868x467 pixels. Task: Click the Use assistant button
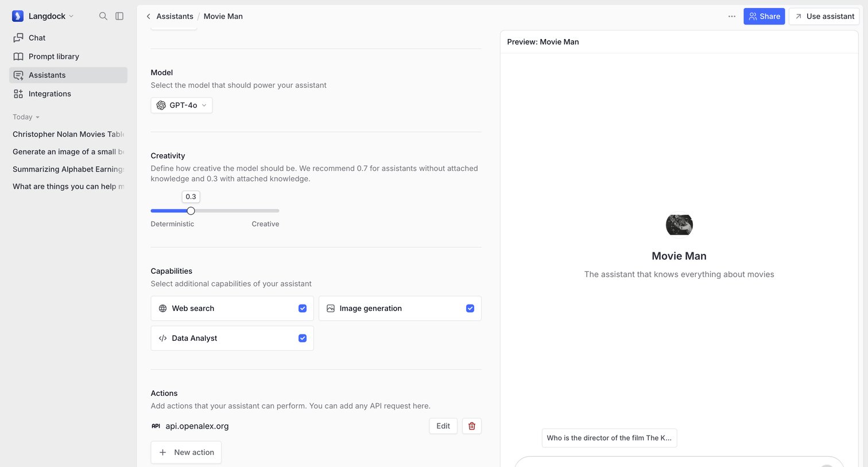point(824,16)
